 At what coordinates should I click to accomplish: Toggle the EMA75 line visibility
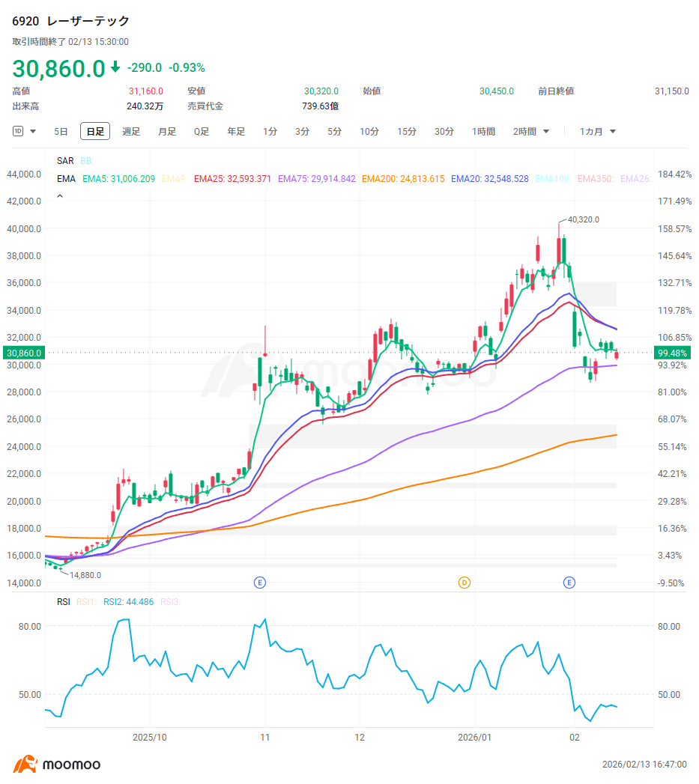pos(317,179)
